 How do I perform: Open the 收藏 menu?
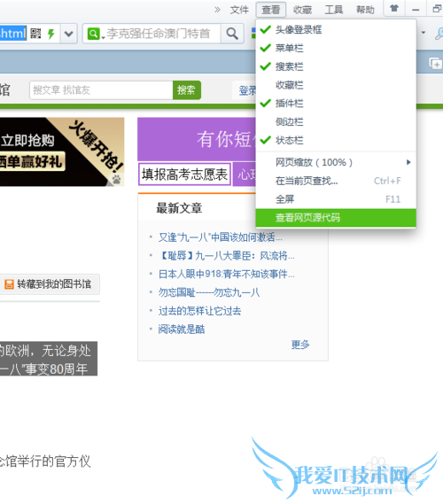pyautogui.click(x=302, y=10)
